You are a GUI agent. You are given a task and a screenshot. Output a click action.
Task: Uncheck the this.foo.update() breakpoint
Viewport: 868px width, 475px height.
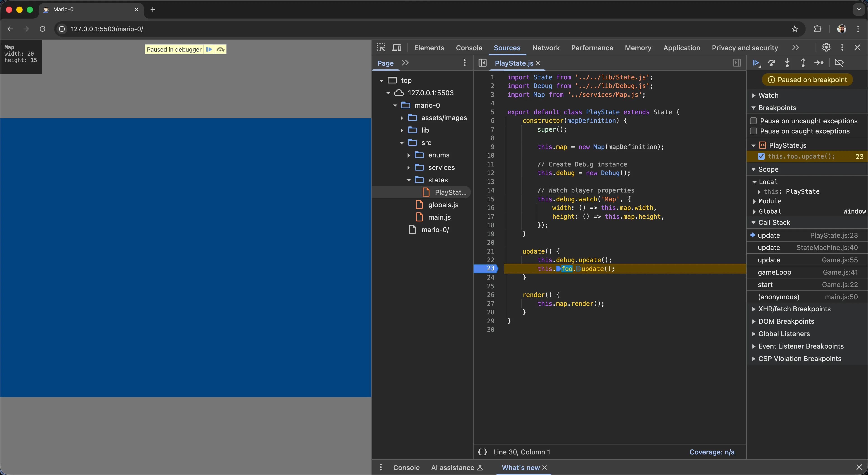761,157
